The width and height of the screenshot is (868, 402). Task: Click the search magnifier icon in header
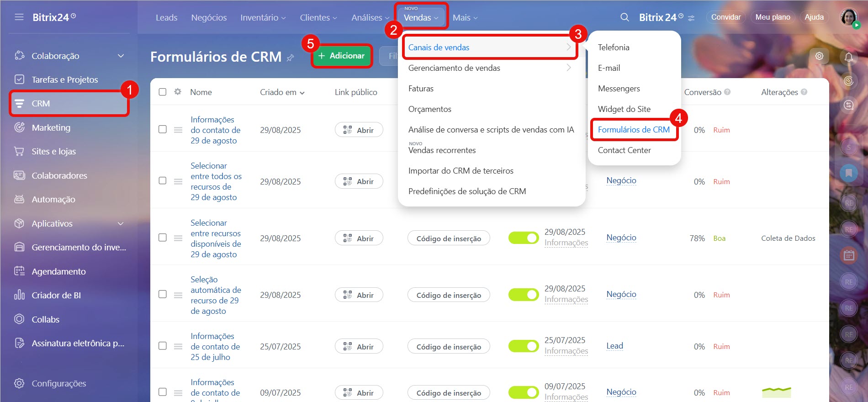625,17
